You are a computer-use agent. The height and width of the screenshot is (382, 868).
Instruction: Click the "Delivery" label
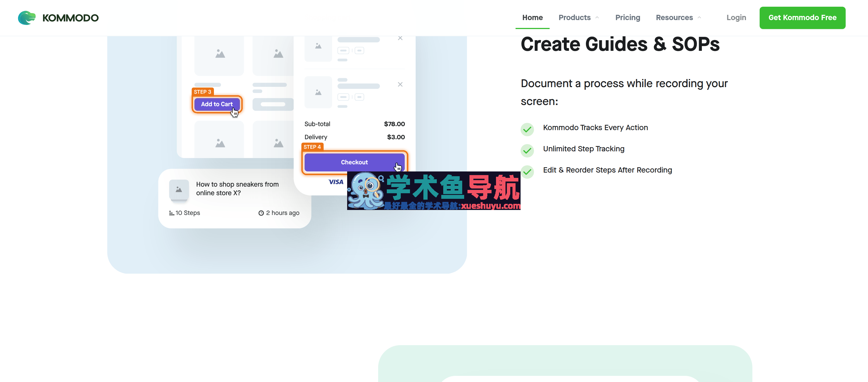tap(316, 137)
